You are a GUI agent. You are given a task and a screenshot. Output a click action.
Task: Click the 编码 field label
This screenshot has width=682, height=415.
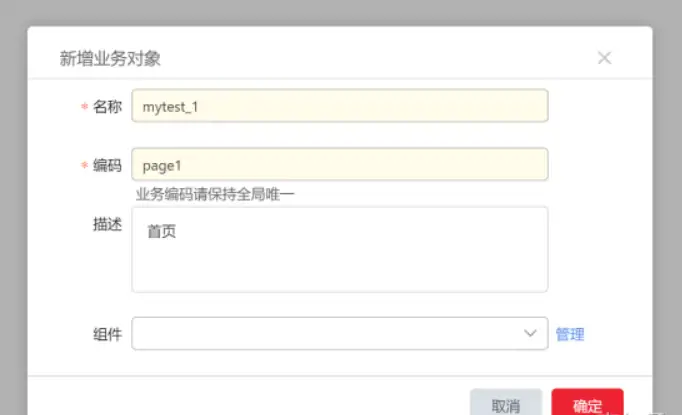coord(107,165)
